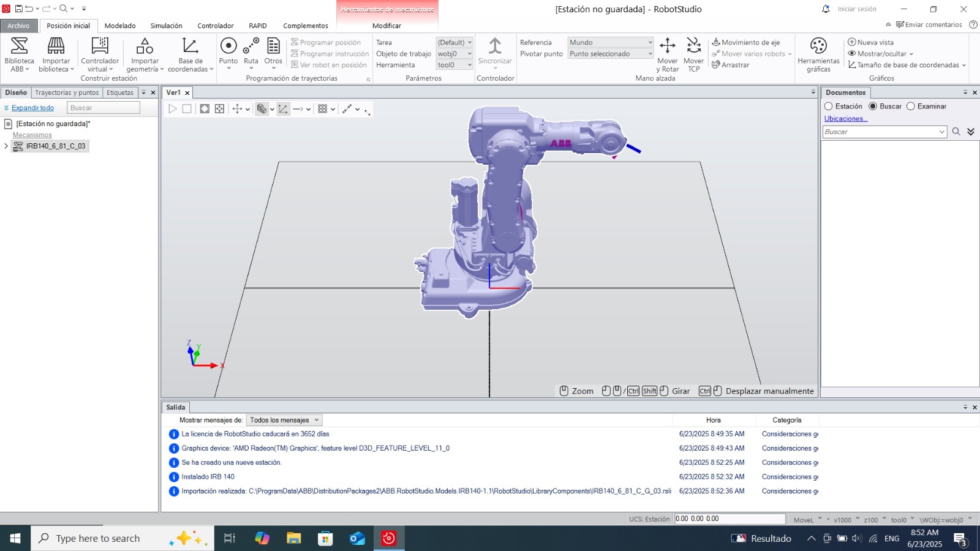980x551 pixels.
Task: Select Mover y Rotar tool
Action: [668, 54]
